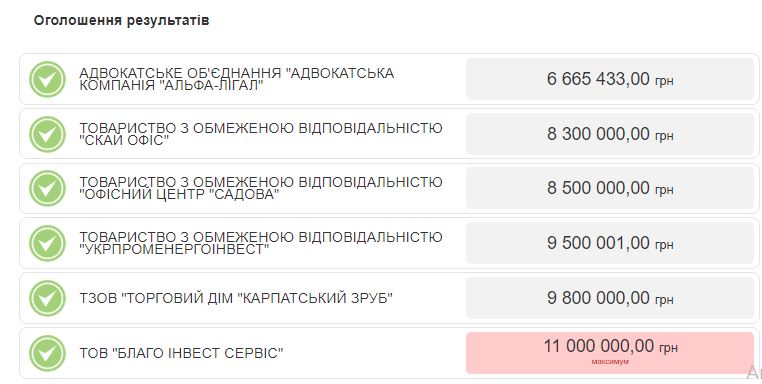Screen dimensions: 762x384
Task: Open ТЗОВ ТОРГОВИЙ ДІМ КАРПАТСЬКИЙ ЗРУБ name
Action: click(x=236, y=298)
